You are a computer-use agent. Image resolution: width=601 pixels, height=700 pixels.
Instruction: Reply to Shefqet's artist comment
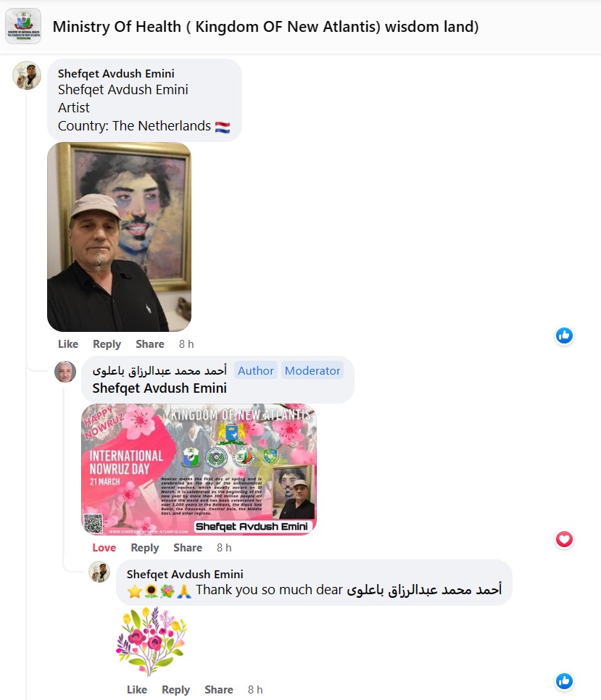107,344
